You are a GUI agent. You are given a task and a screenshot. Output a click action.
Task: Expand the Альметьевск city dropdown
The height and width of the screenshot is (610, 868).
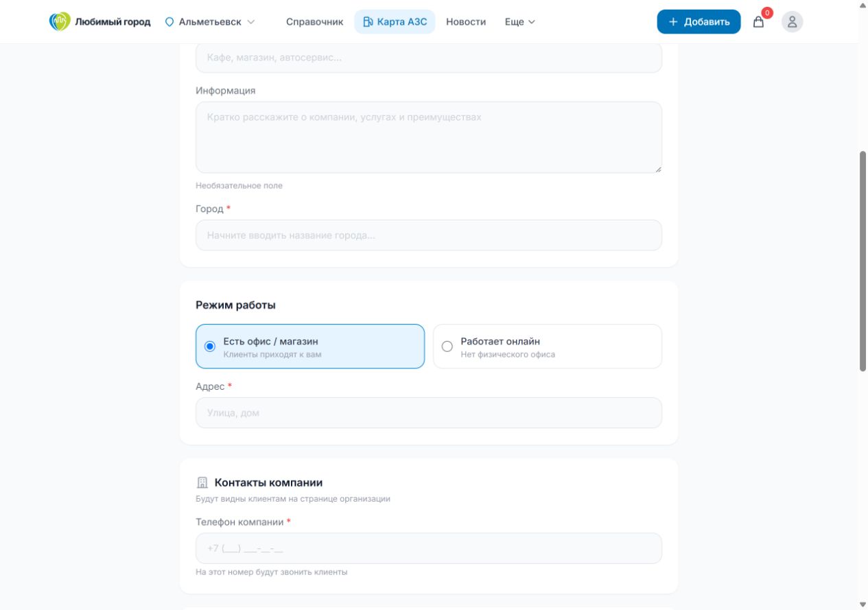click(x=210, y=22)
